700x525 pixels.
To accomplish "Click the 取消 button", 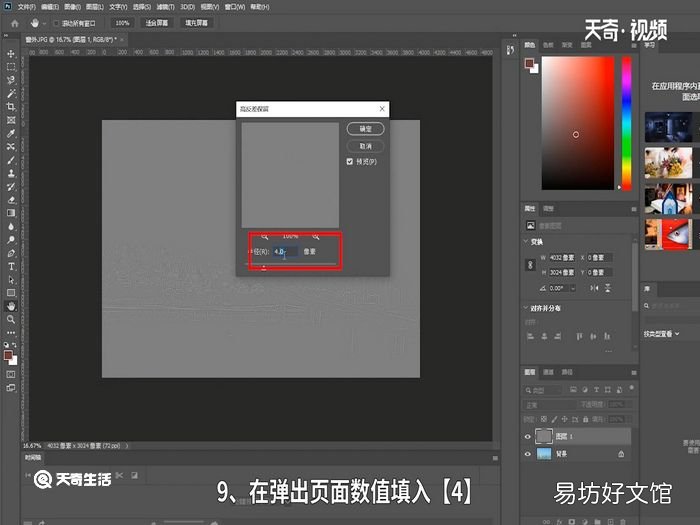I will (365, 146).
